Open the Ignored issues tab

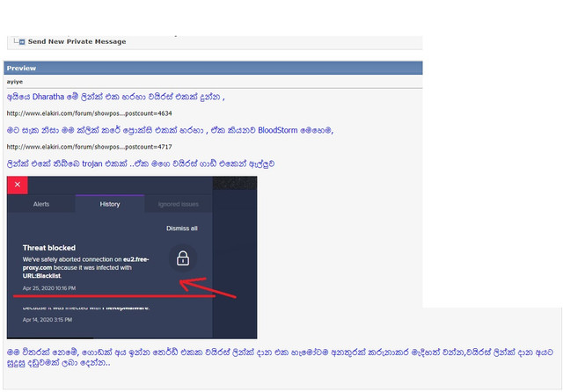point(178,204)
